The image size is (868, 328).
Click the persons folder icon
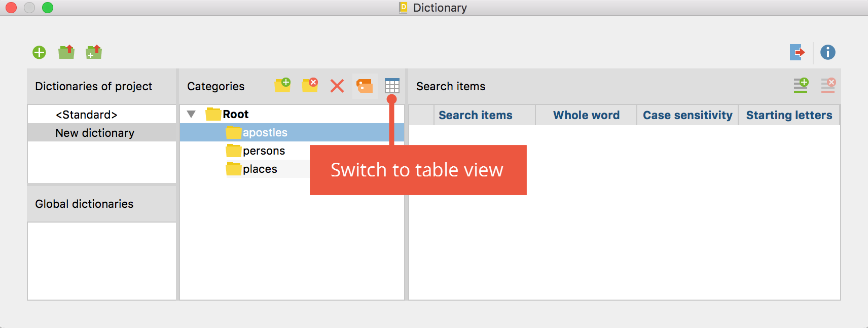233,151
